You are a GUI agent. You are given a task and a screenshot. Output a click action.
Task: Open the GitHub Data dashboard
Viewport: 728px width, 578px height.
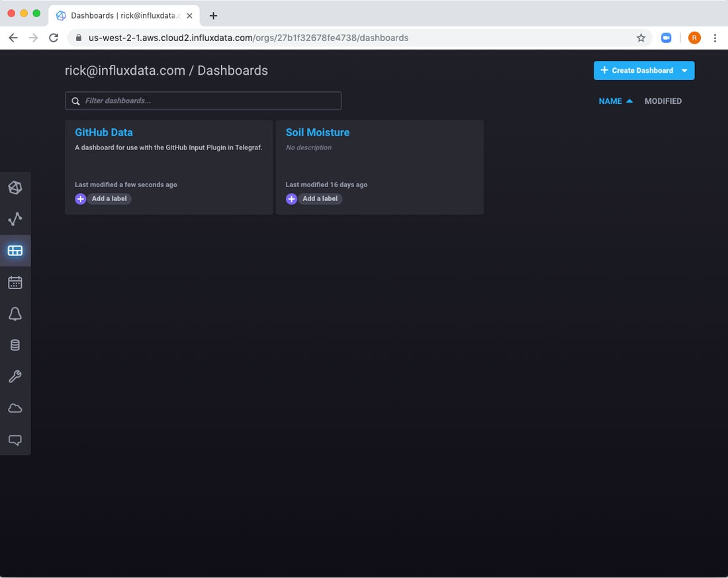[x=104, y=132]
